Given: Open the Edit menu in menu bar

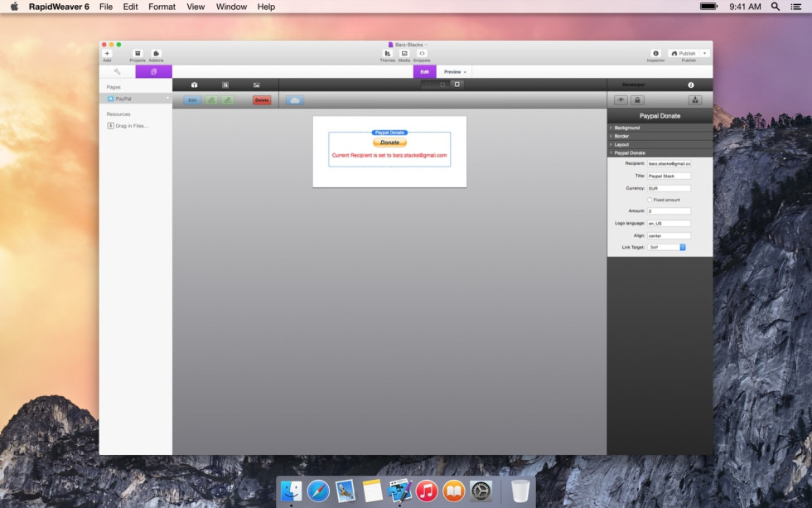Looking at the screenshot, I should coord(131,7).
